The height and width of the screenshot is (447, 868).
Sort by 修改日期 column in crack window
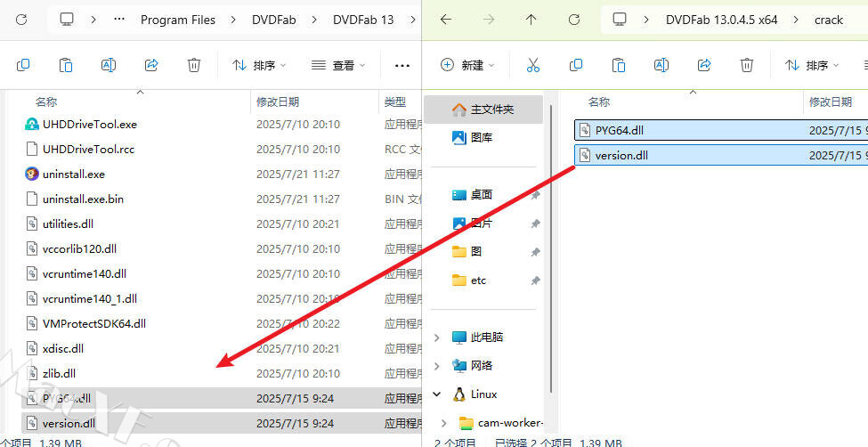coord(831,102)
